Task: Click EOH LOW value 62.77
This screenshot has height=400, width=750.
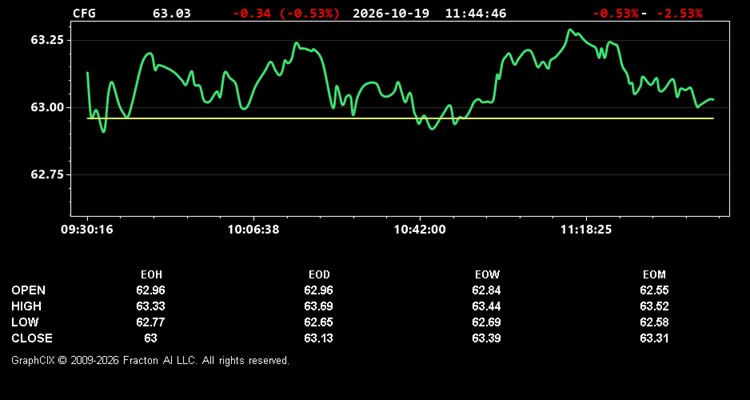Action: [151, 322]
